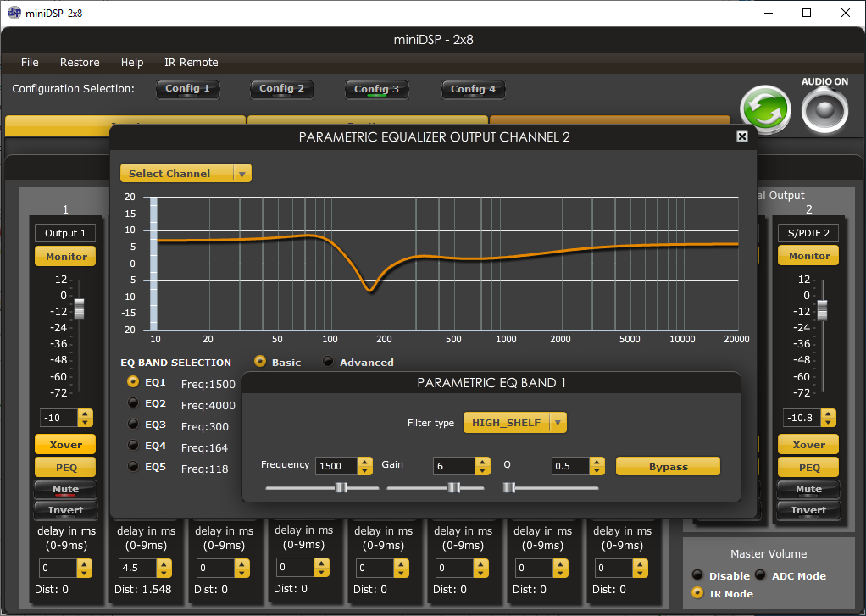Click the Gain 6 input field
The height and width of the screenshot is (616, 866).
click(454, 466)
